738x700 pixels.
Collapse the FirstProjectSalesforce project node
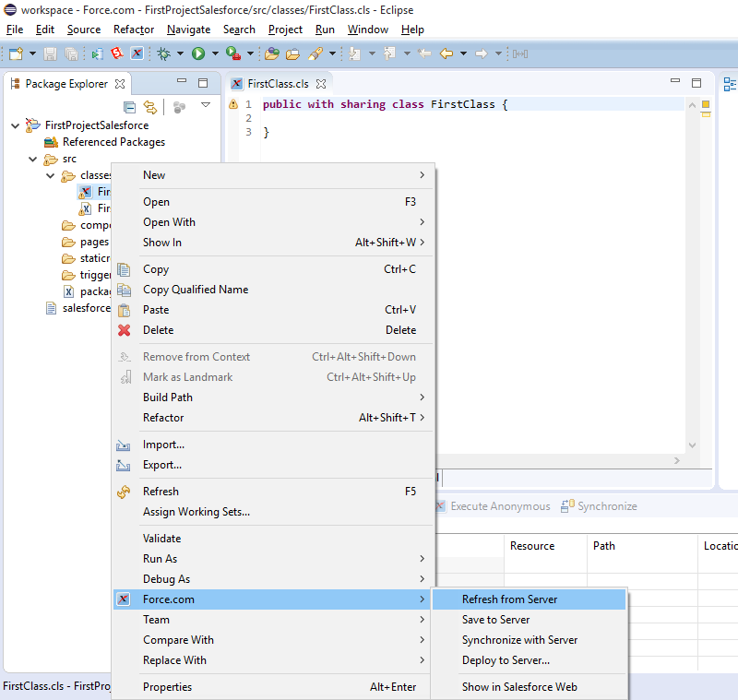pyautogui.click(x=16, y=125)
